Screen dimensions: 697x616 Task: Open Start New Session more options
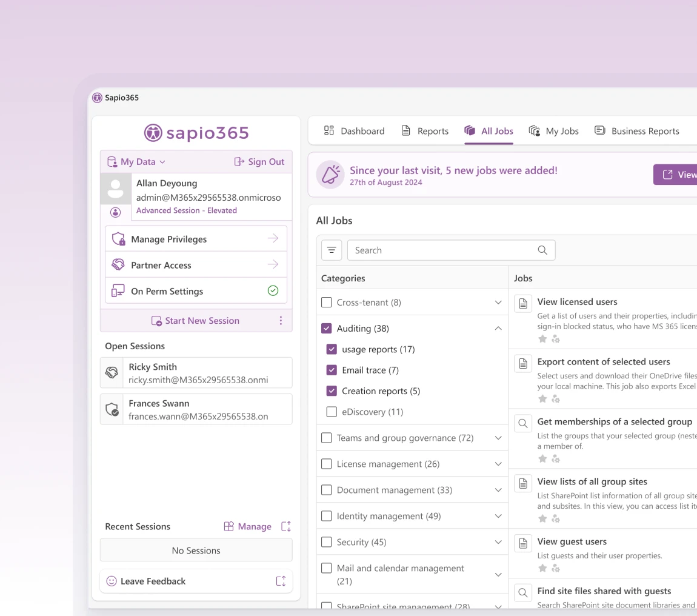coord(281,321)
